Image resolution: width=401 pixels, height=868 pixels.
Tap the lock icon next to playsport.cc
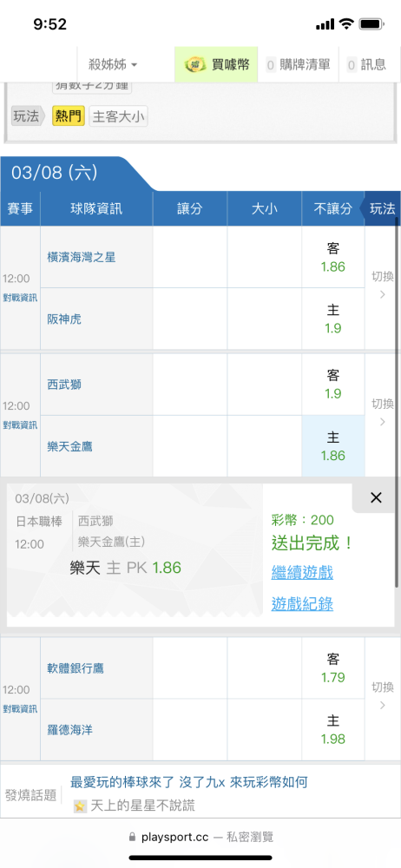click(x=132, y=837)
